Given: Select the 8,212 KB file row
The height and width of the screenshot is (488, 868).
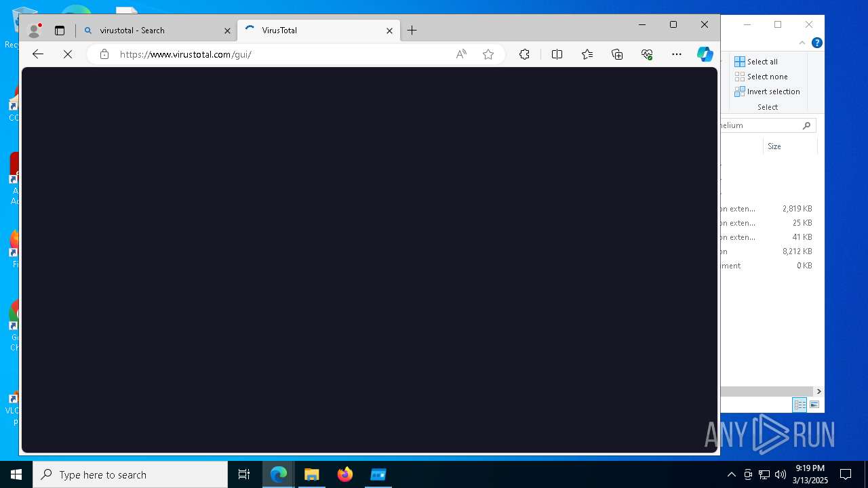Looking at the screenshot, I should (x=769, y=251).
